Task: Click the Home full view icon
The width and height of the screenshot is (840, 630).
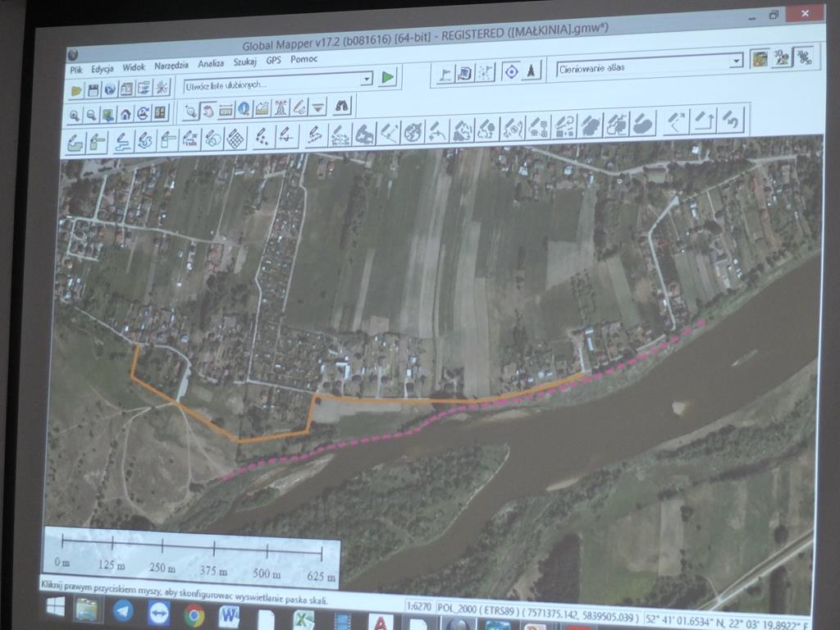Action: coord(126,114)
